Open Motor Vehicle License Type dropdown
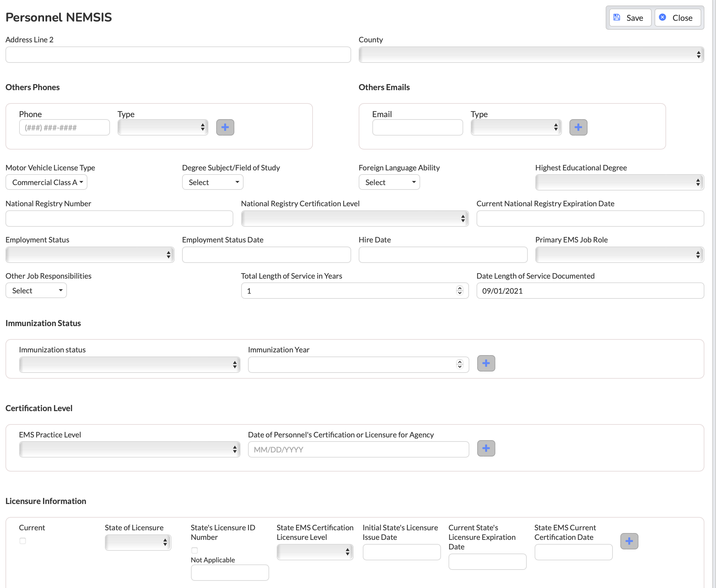This screenshot has width=716, height=588. tap(46, 182)
